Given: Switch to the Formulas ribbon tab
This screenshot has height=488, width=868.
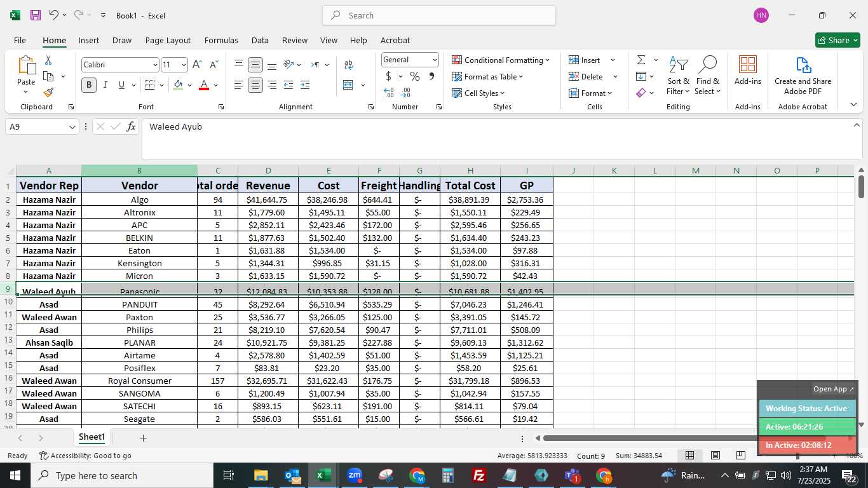Looking at the screenshot, I should (221, 40).
